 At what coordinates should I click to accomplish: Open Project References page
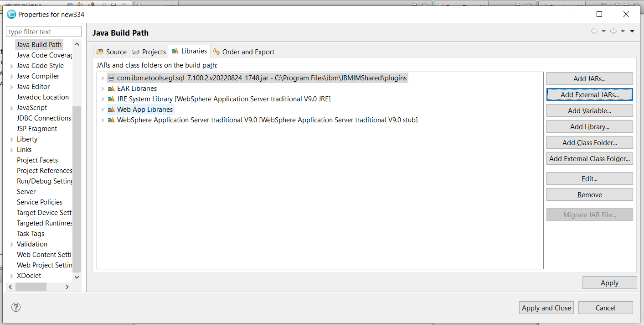(x=44, y=171)
